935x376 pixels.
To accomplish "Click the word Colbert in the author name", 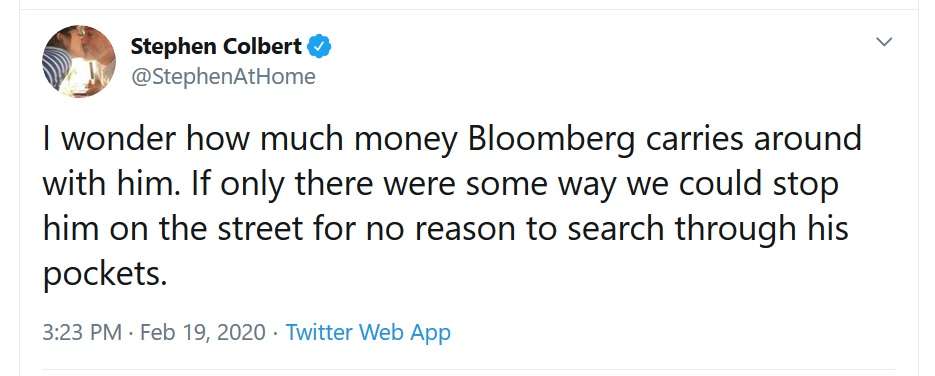I will click(x=262, y=46).
